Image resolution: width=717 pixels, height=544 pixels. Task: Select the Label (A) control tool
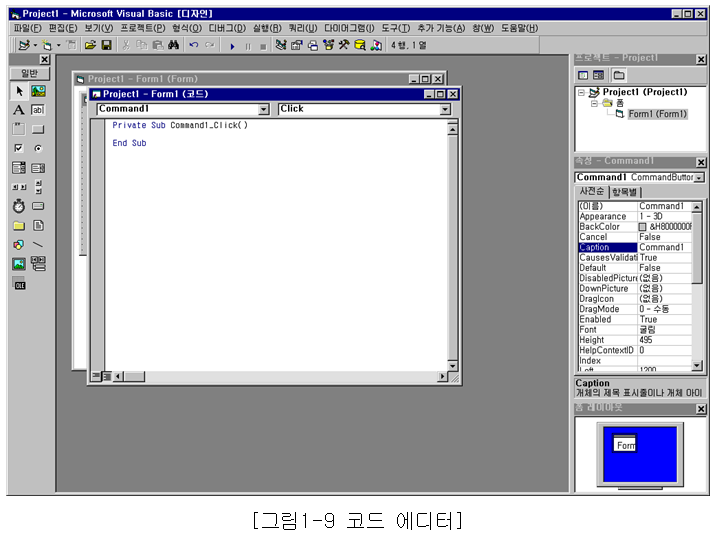tap(19, 110)
